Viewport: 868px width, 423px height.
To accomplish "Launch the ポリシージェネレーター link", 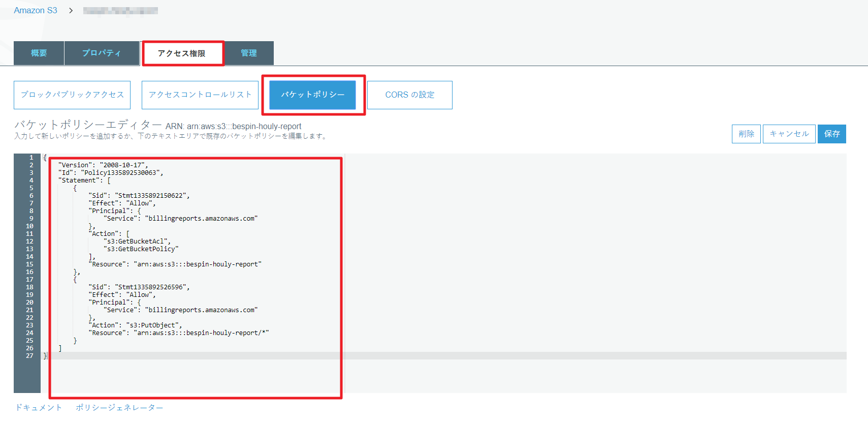I will [x=119, y=408].
